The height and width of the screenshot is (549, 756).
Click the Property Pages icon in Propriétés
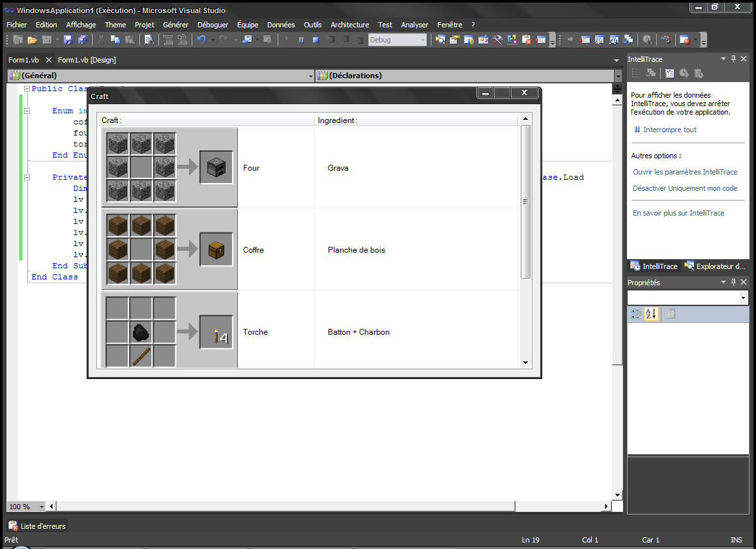670,314
